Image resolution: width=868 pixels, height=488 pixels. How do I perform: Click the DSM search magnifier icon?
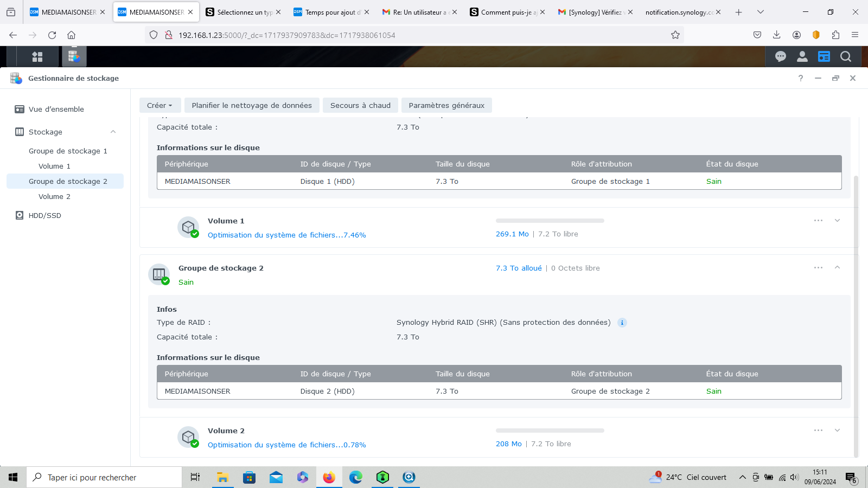coord(846,56)
